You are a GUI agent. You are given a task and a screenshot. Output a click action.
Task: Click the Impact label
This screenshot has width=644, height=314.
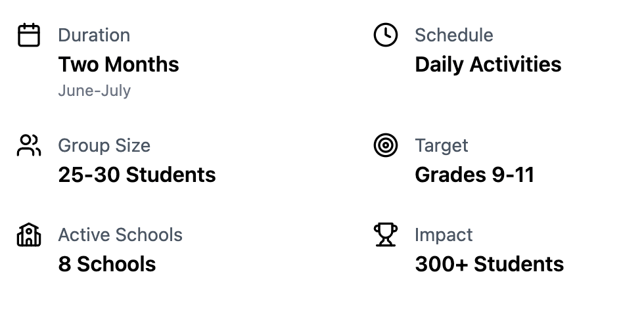(x=444, y=235)
